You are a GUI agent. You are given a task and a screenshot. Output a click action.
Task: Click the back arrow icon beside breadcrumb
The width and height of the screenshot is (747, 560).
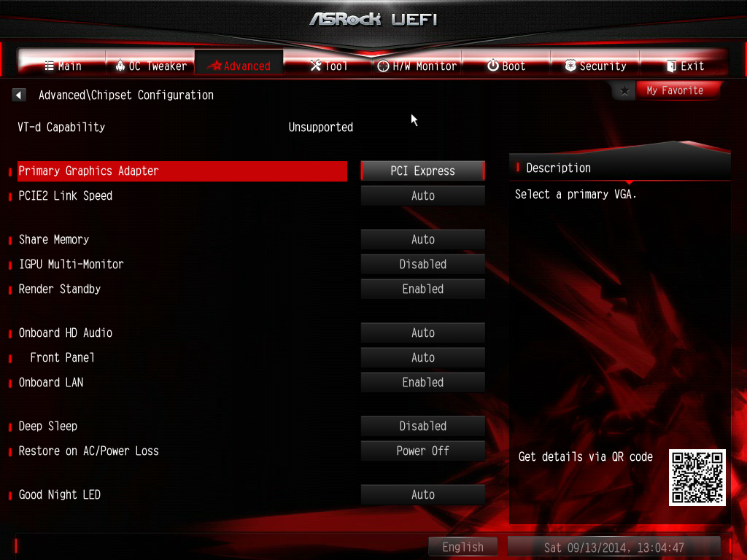(18, 95)
